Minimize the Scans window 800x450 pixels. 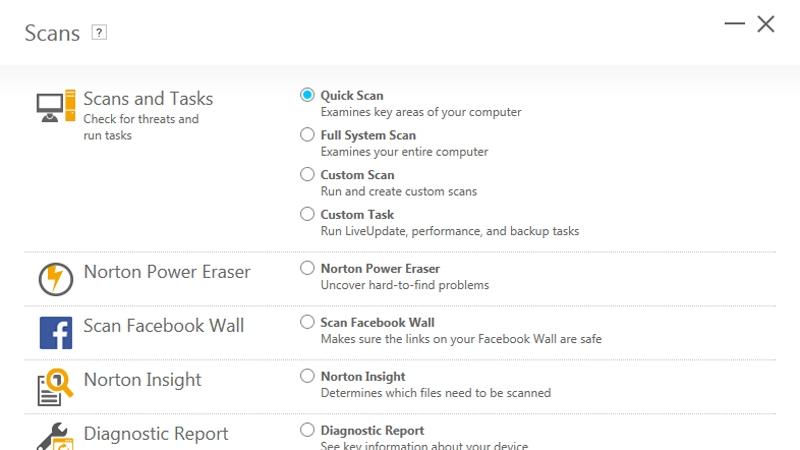pos(735,24)
